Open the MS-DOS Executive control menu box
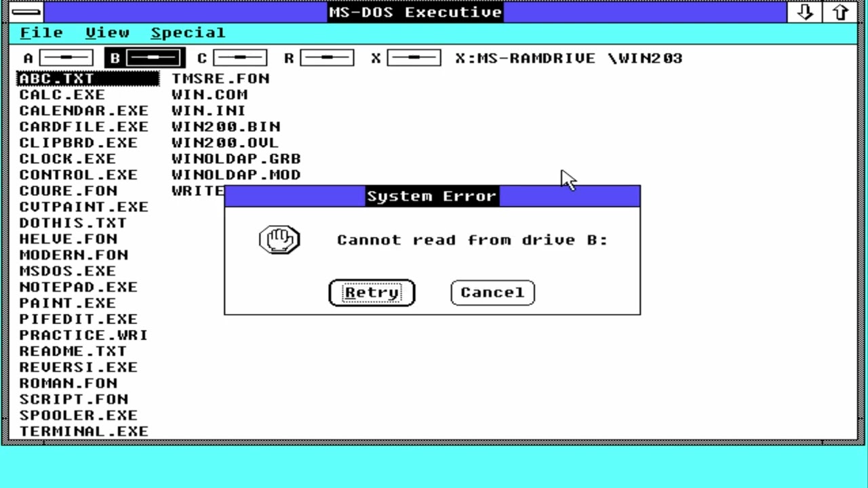The height and width of the screenshot is (488, 868). pyautogui.click(x=26, y=12)
